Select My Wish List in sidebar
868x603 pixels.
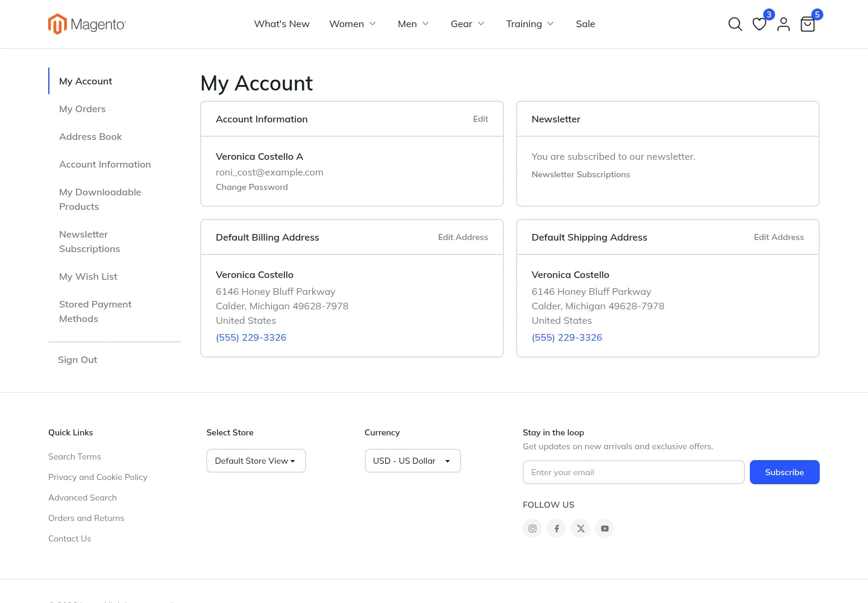[88, 277]
